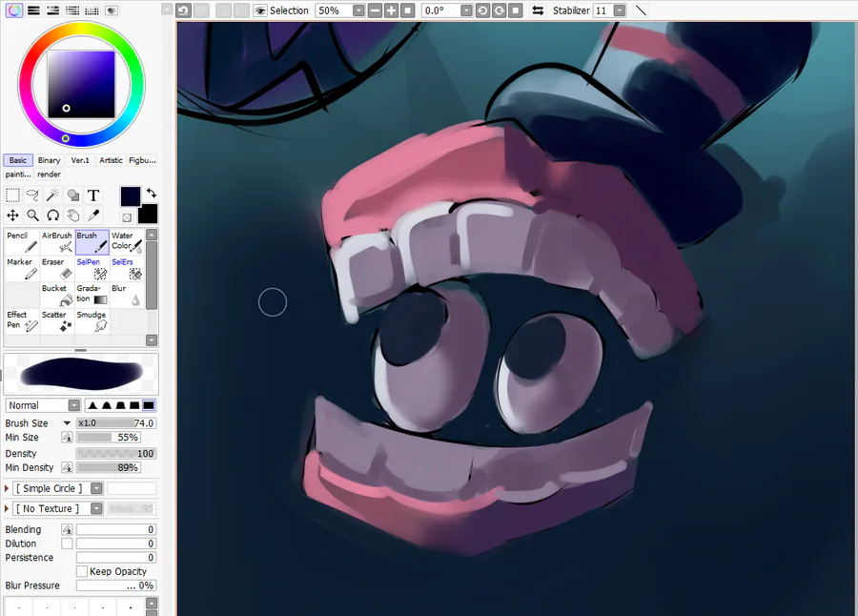Select the Hand pan tool
858x616 pixels.
coord(73,216)
